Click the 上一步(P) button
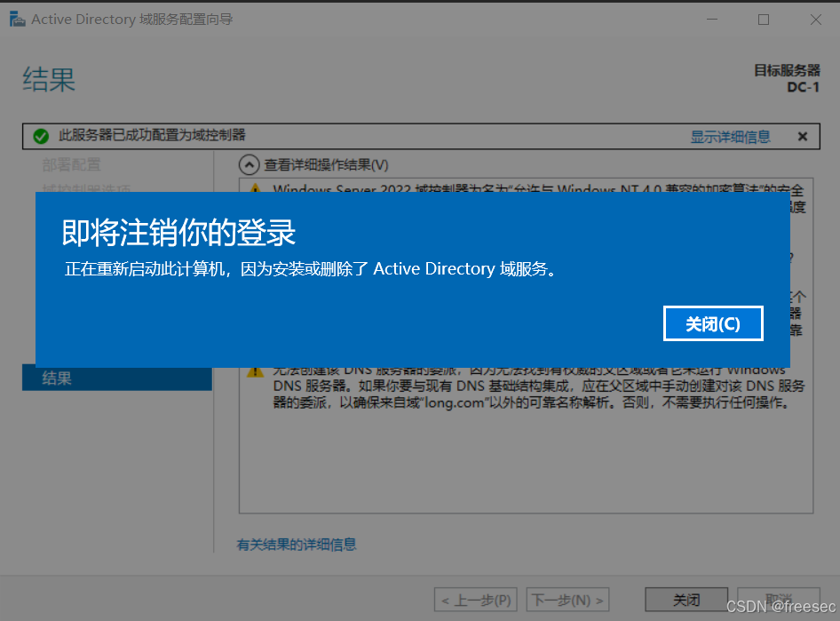Screen dimensions: 840x621 476,600
